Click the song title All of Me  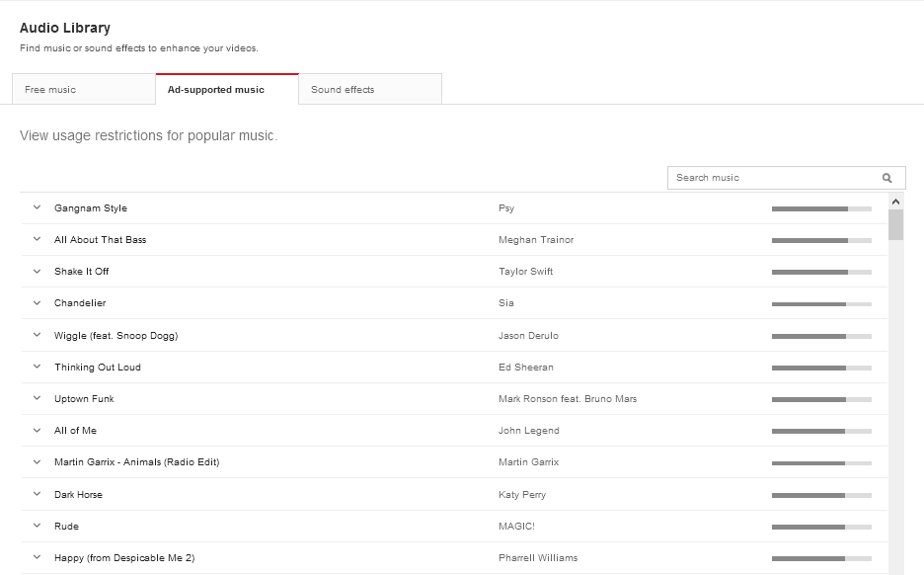pos(75,431)
